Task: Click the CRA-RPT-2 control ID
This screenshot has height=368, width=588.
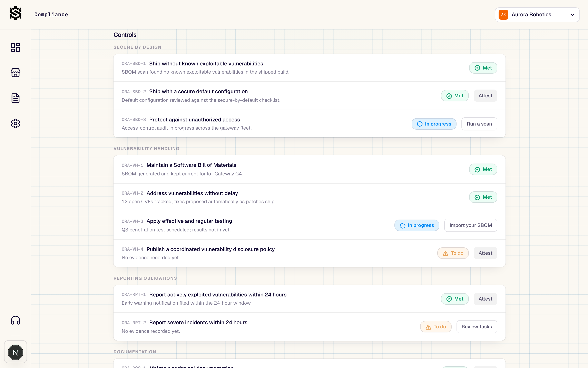Action: [x=134, y=323]
